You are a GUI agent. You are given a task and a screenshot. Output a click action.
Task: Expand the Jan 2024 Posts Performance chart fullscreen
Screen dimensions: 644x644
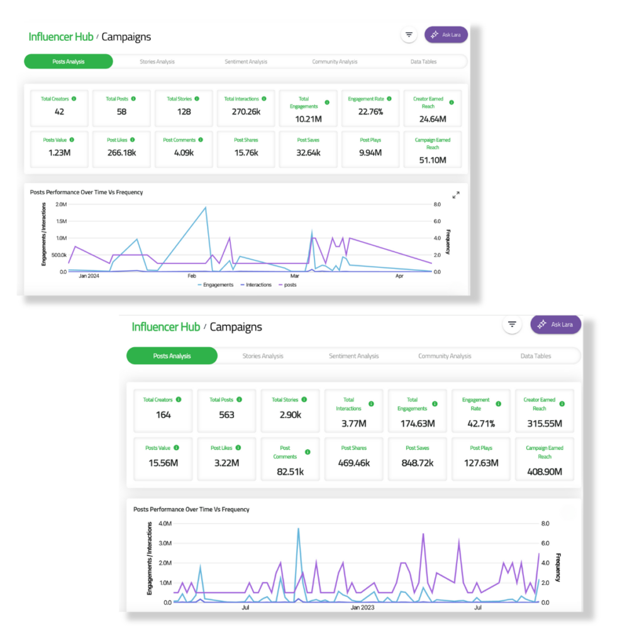click(456, 195)
